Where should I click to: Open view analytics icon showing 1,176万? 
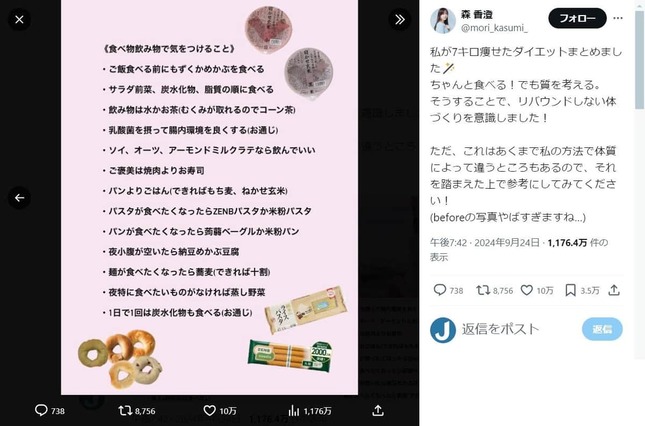point(294,410)
